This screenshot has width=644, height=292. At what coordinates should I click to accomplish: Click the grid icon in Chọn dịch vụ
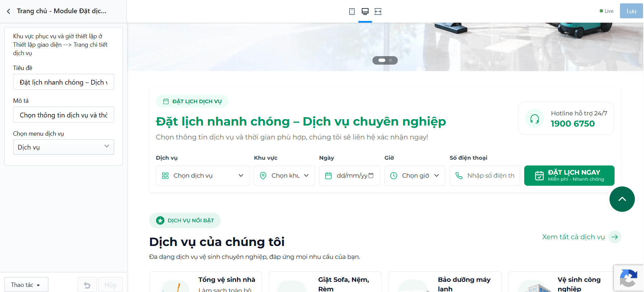[x=165, y=176]
